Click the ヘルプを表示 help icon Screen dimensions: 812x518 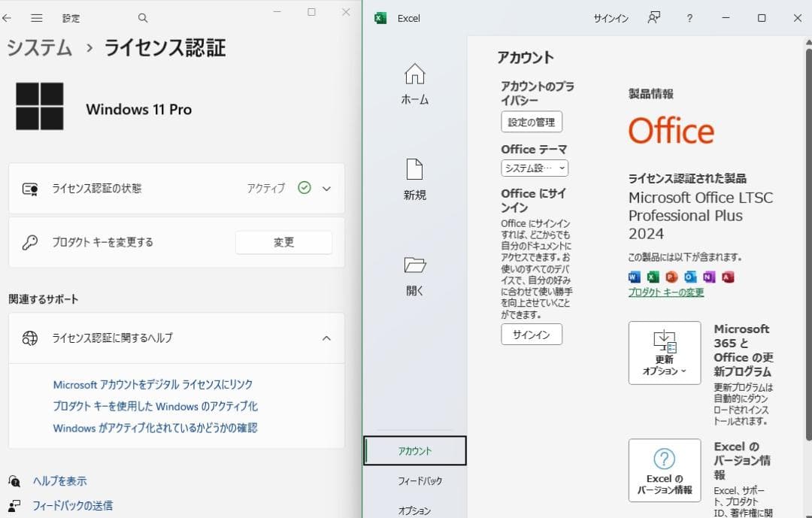pos(14,481)
